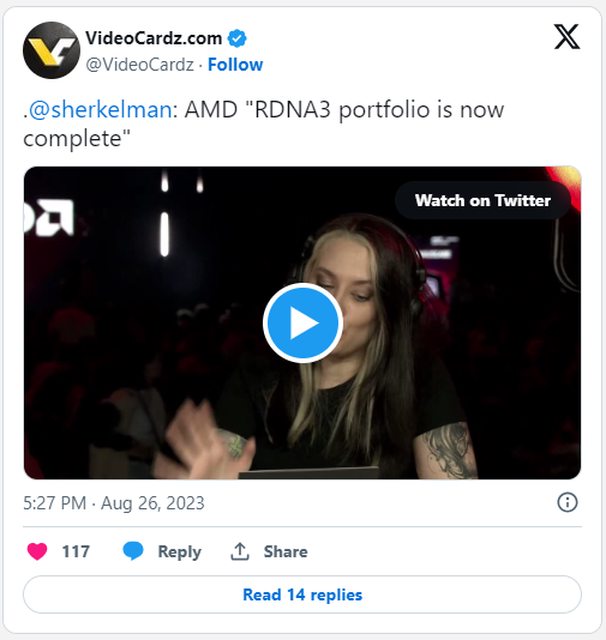Click the blue reply bubble icon
The image size is (606, 640).
click(x=133, y=551)
